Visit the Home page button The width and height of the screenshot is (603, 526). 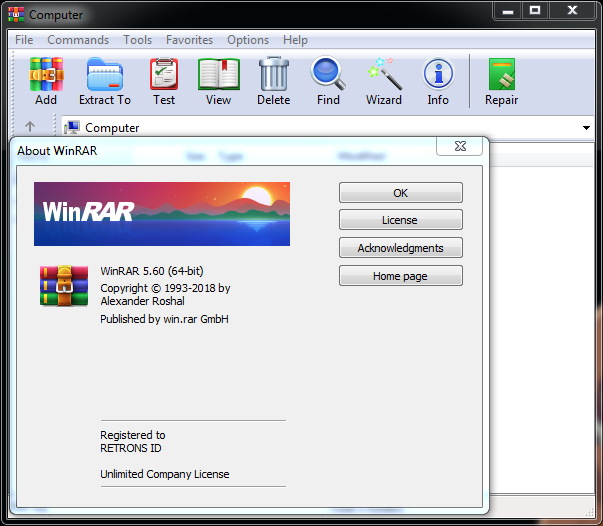(x=401, y=276)
